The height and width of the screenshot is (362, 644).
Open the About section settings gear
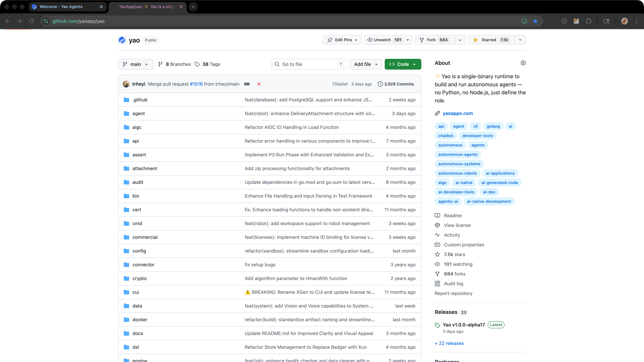pos(523,63)
